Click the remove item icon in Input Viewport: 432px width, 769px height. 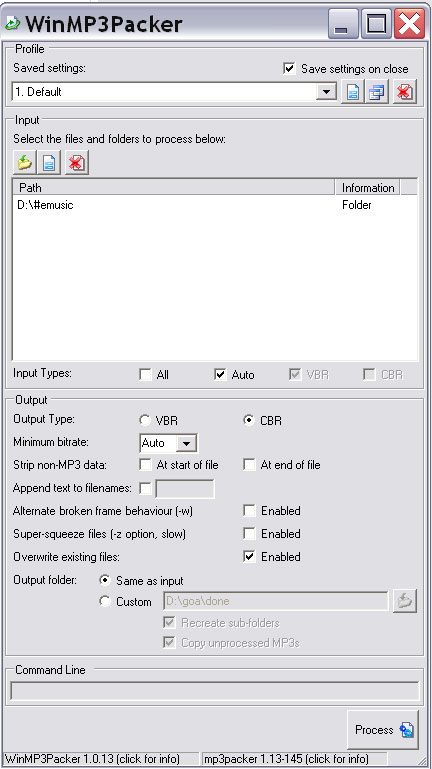(x=76, y=163)
